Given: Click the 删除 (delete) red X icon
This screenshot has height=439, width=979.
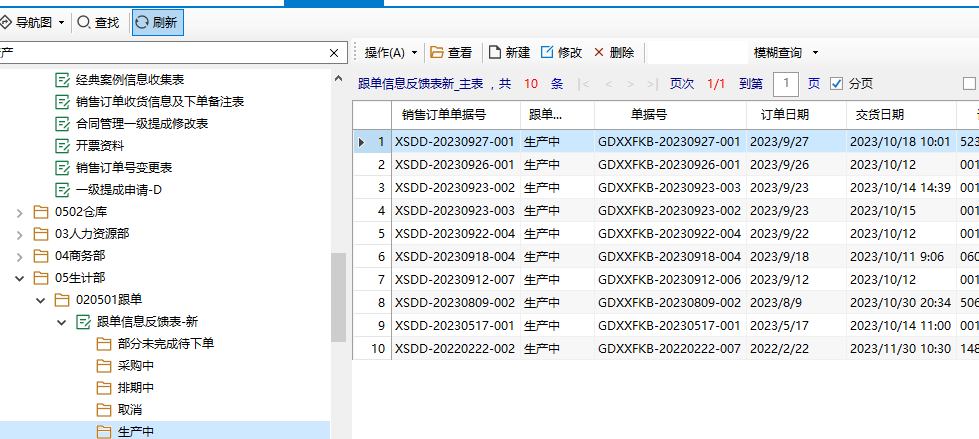Looking at the screenshot, I should click(599, 52).
